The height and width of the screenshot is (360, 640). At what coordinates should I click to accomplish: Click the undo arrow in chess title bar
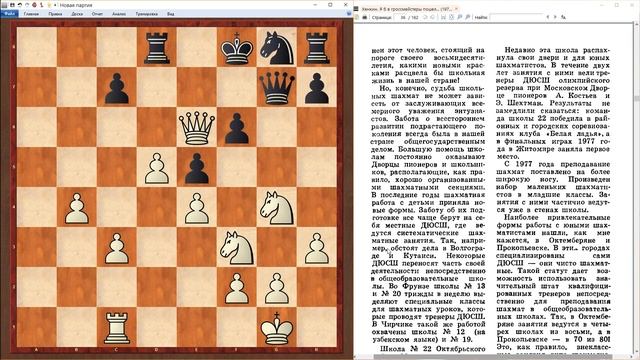(x=20, y=5)
